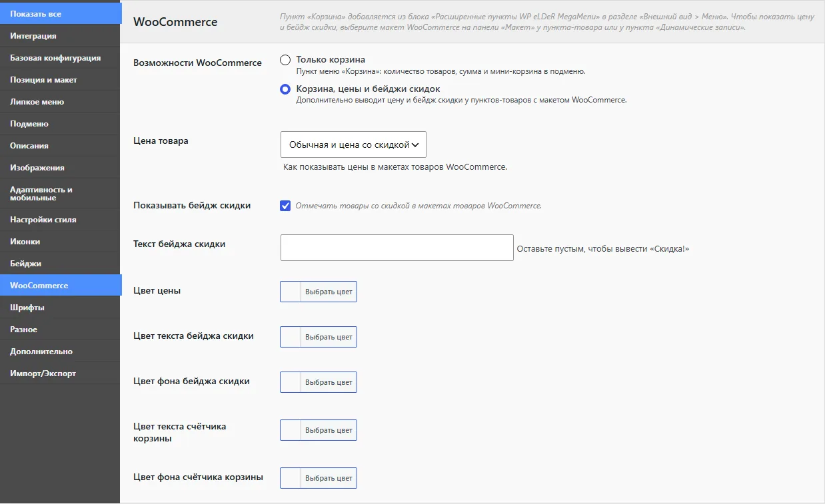825x504 pixels.
Task: Click Цвет текста счётчика корзины swatch
Action: coord(291,430)
